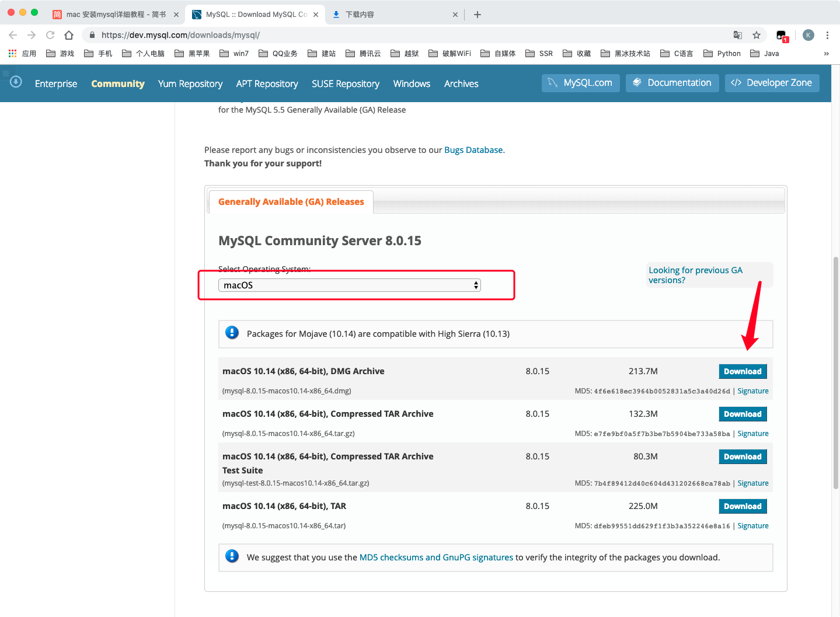Open the Yum Repository menu item

click(x=190, y=83)
